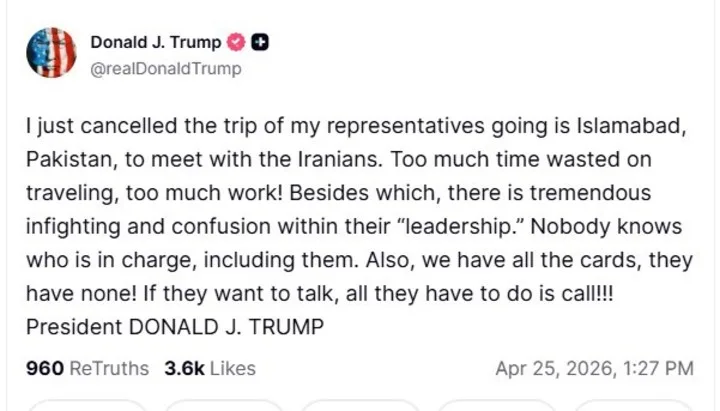Screen dimensions: 720x411
Task: Open the Donald J. Trump display name
Action: coord(156,42)
